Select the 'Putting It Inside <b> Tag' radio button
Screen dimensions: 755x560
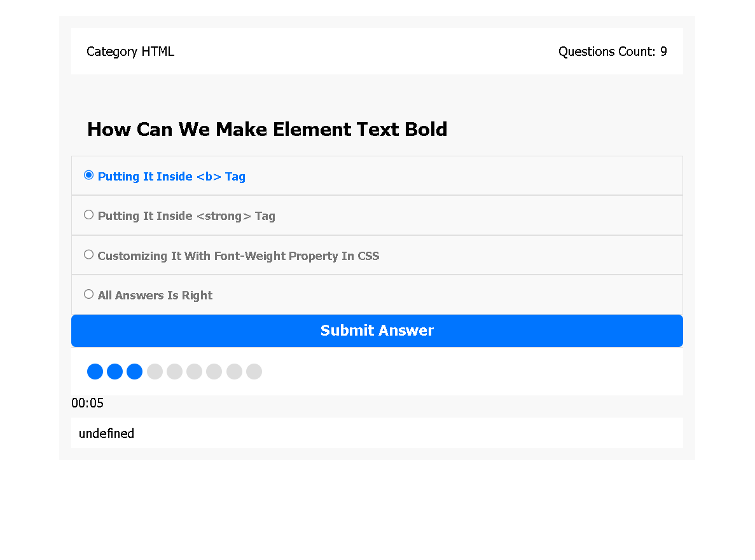(x=88, y=175)
